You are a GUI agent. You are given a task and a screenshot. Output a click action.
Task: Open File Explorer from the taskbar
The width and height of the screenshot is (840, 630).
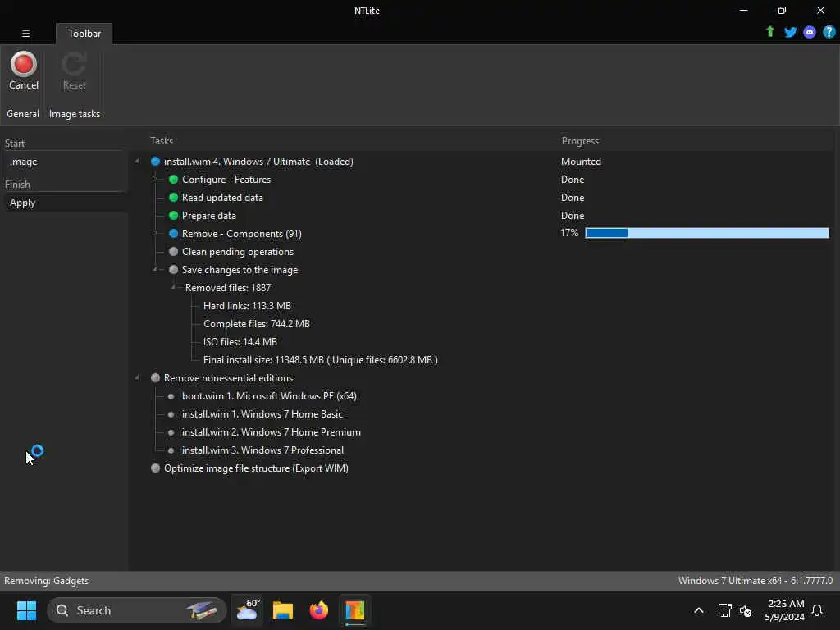[x=283, y=610]
